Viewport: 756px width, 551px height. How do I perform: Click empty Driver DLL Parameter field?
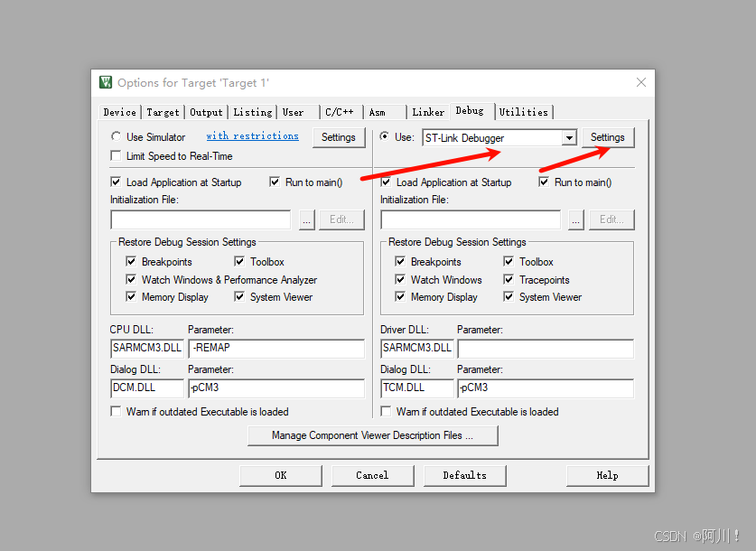click(x=546, y=349)
